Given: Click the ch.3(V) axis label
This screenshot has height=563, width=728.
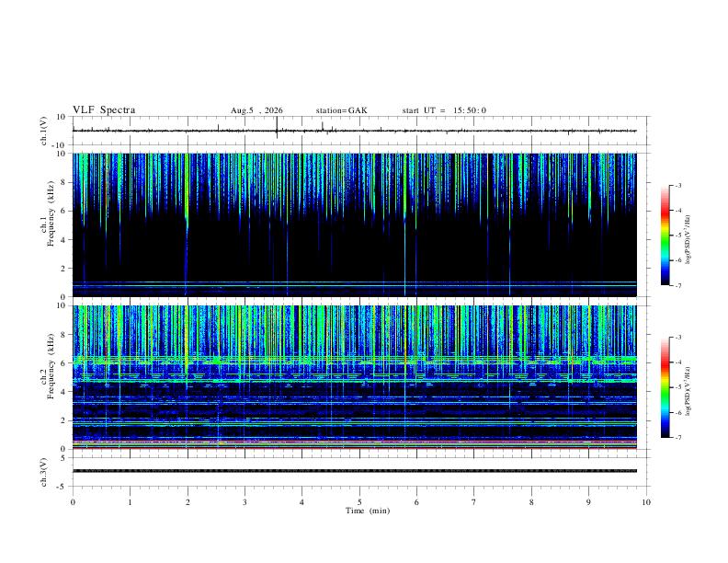Looking at the screenshot, I should [x=44, y=472].
